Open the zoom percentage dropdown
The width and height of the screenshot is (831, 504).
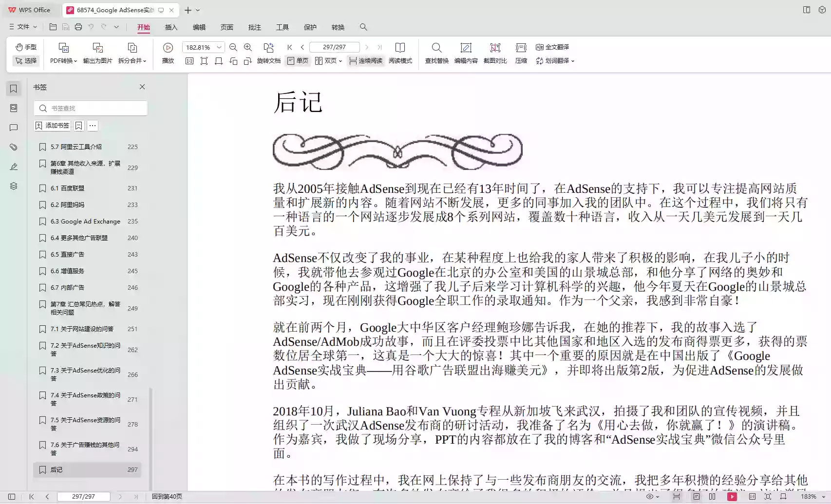tap(219, 47)
